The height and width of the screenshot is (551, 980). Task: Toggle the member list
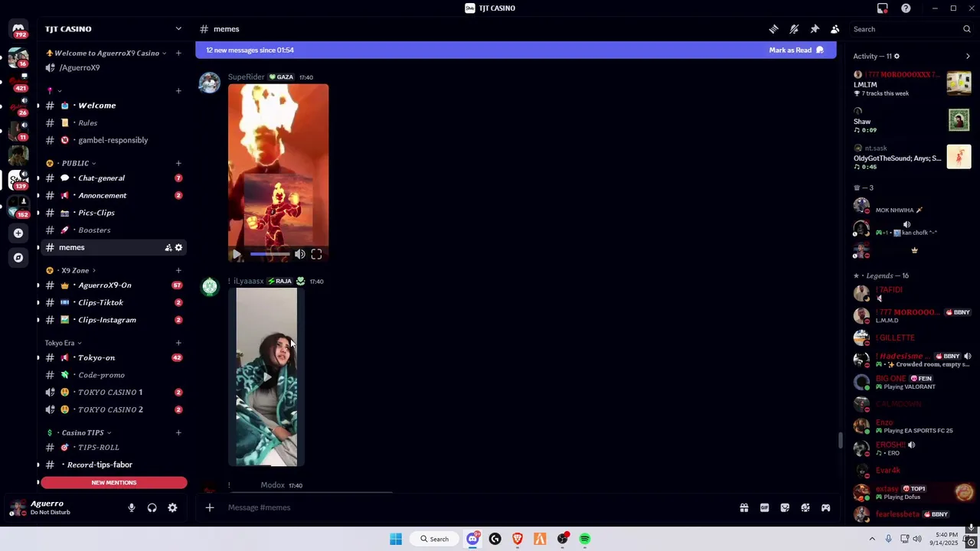click(835, 29)
